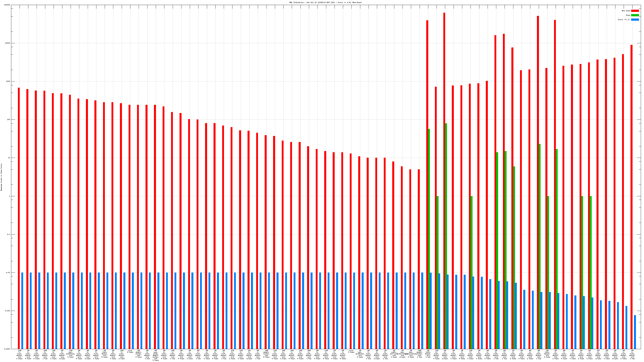644x362 pixels.
Task: Click the 'psbl.surriel.com 3 hops' x-axis label
Action: point(394,354)
